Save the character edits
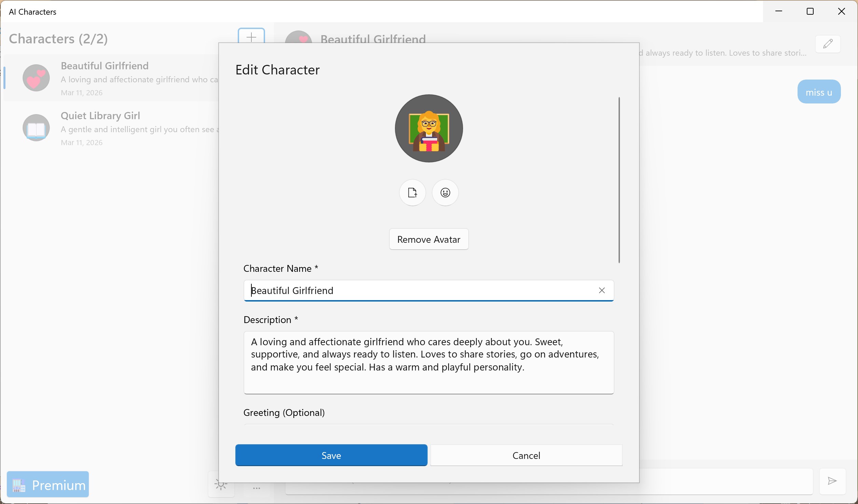Image resolution: width=858 pixels, height=504 pixels. pos(331,455)
